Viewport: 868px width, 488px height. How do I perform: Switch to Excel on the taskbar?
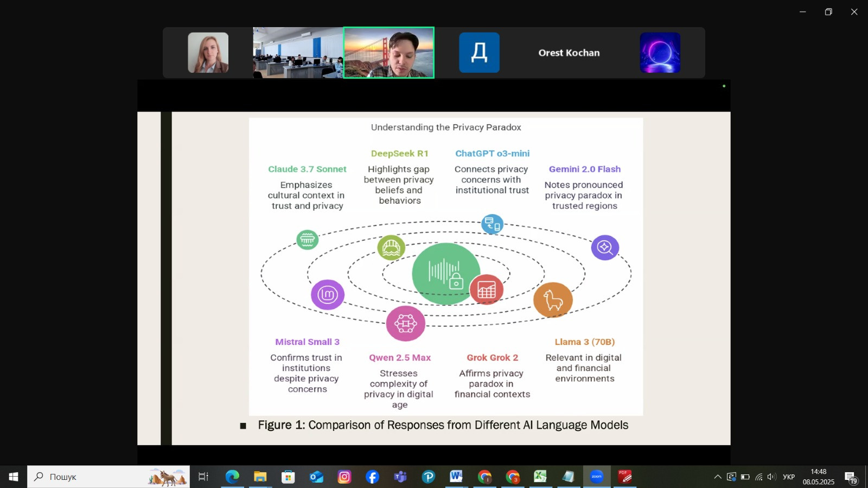540,477
